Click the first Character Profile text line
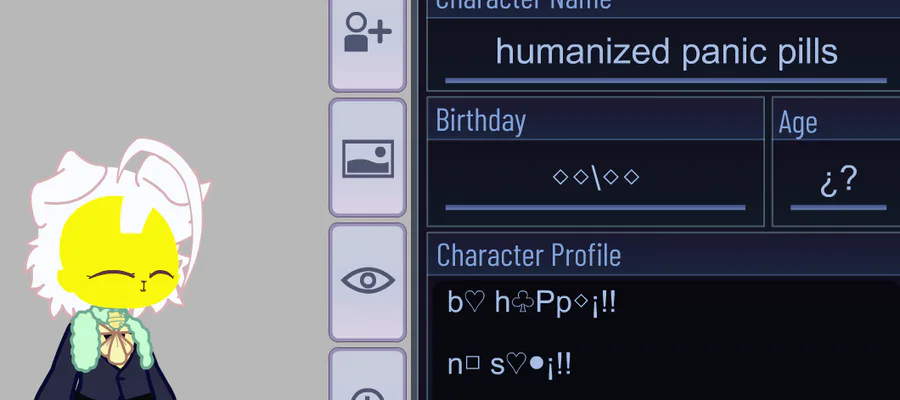900x400 pixels. pos(532,302)
